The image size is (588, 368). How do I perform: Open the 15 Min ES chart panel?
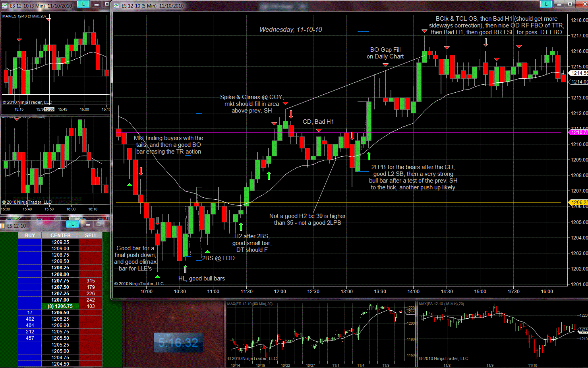tap(503, 332)
